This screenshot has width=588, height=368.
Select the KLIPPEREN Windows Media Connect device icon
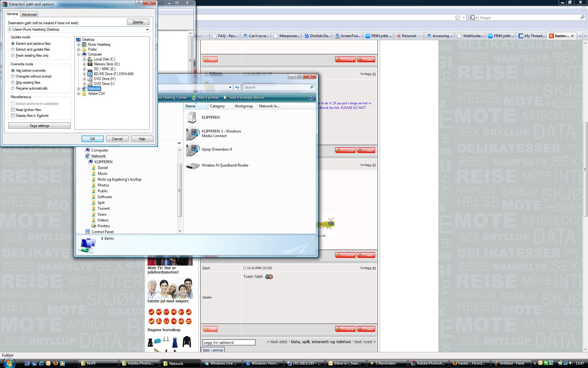(x=193, y=133)
